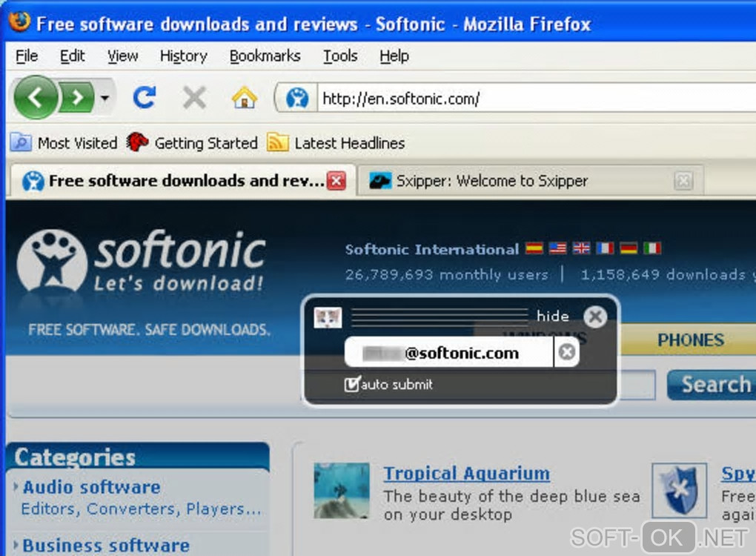Click the Tropical Aquarium thumbnail image

(342, 491)
